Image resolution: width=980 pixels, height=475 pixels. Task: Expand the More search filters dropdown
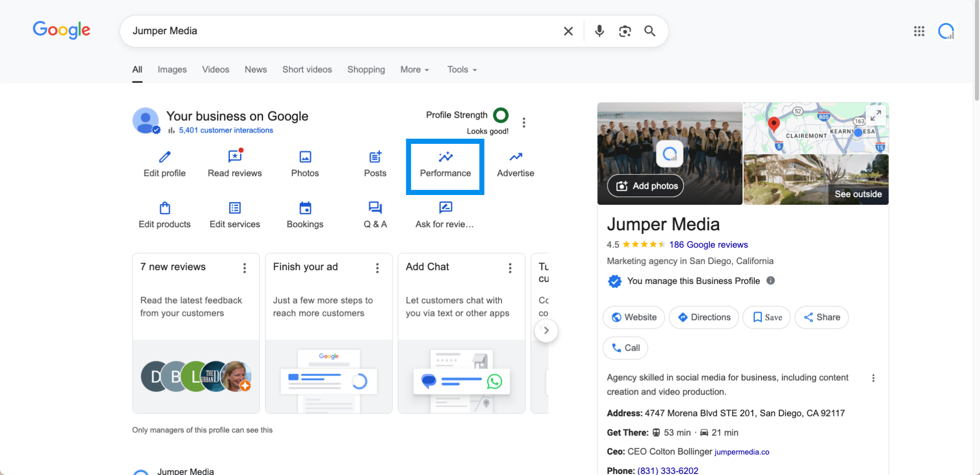click(x=415, y=70)
